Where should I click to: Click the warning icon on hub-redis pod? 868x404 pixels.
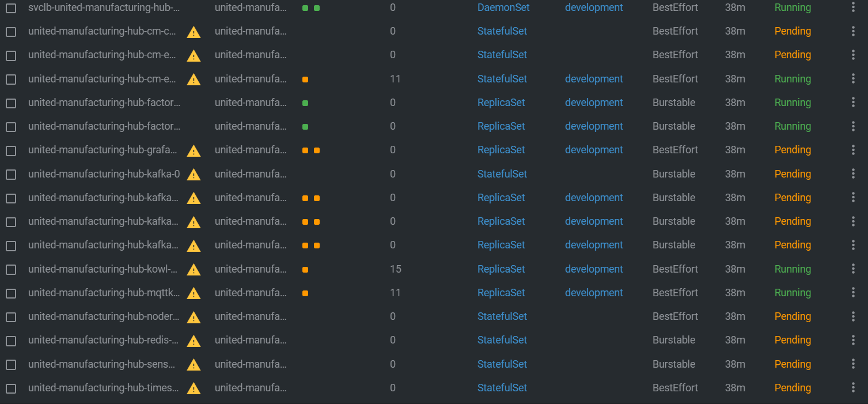point(194,341)
